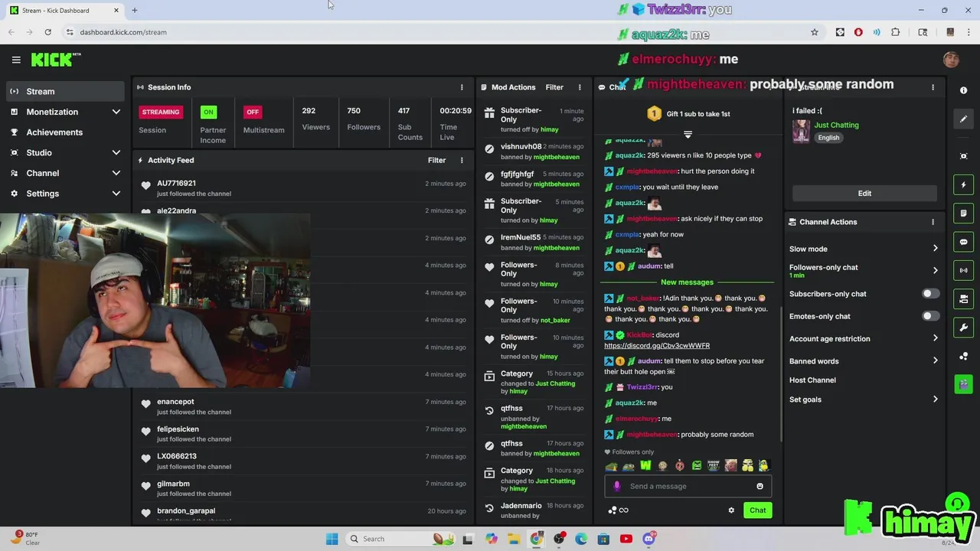Click Gift 1 sub leaderboard banner
This screenshot has height=551, width=980.
click(688, 114)
